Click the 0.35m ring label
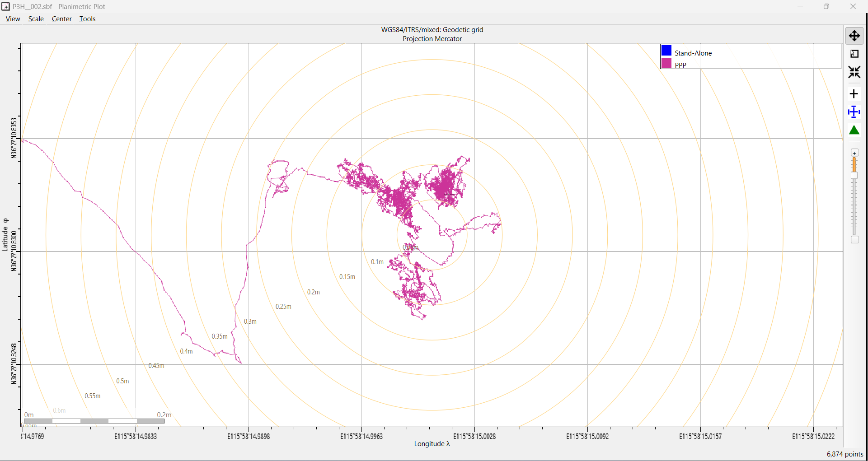The height and width of the screenshot is (461, 868). point(220,336)
